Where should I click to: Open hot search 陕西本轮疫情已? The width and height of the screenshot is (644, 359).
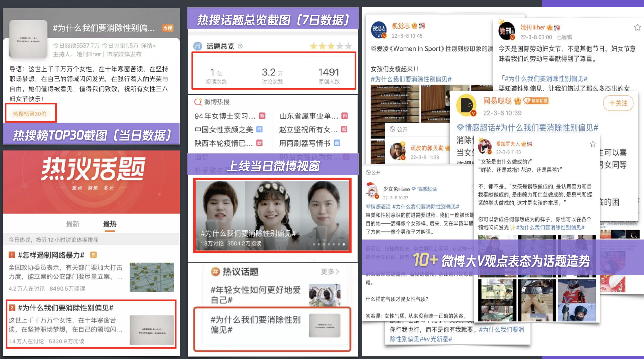click(x=224, y=143)
